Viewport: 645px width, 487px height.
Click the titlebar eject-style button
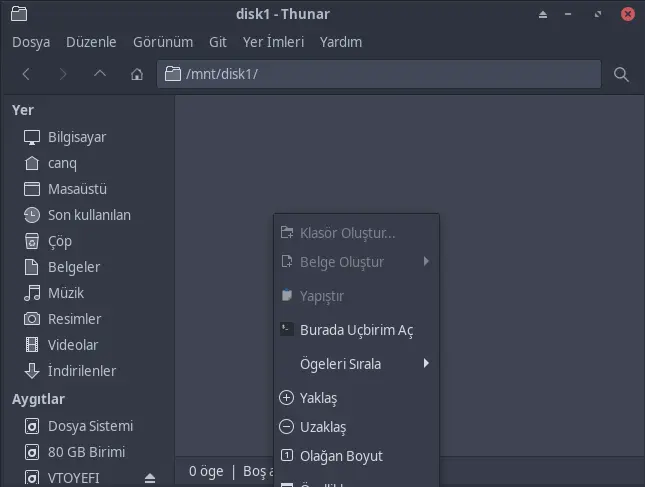(543, 15)
